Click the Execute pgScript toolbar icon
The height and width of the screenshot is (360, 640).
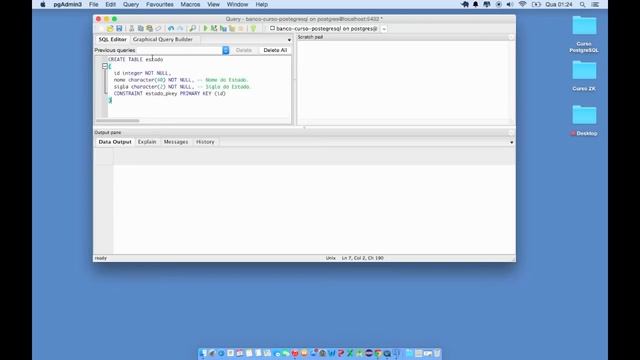(214, 29)
